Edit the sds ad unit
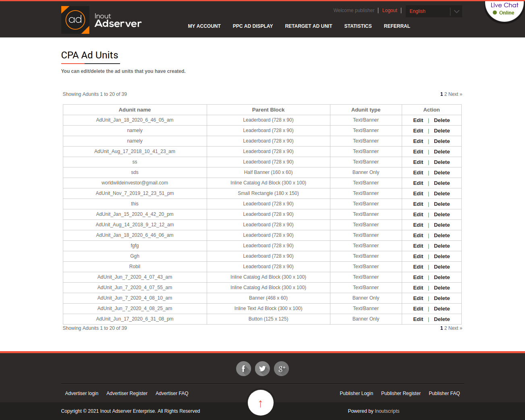Screen dimensions: 525x420 (418, 173)
